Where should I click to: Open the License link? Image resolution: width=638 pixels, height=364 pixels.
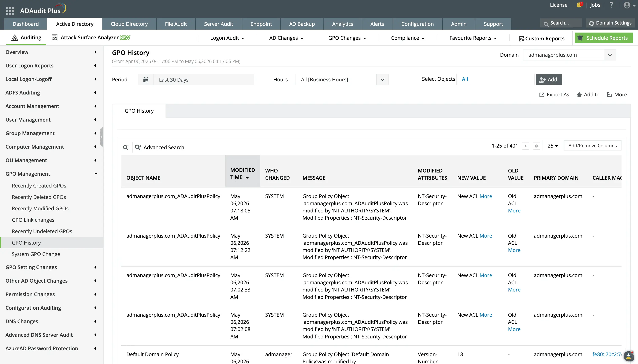coord(559,5)
